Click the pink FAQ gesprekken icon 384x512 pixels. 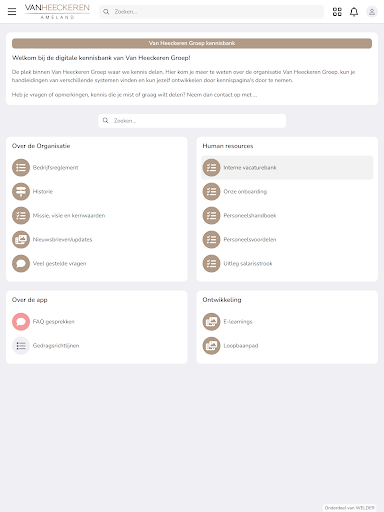21,322
